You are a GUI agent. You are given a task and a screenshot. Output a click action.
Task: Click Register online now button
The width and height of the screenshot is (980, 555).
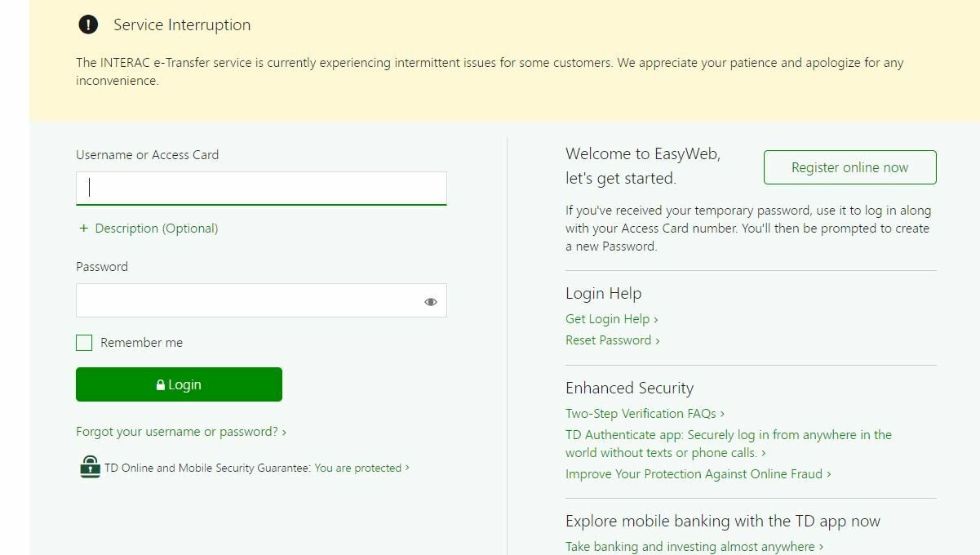[849, 167]
